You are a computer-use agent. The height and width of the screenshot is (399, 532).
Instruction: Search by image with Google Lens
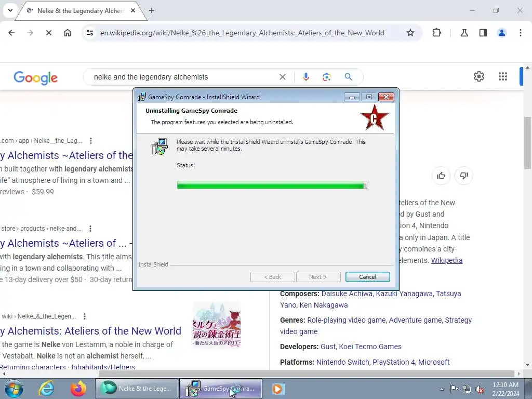326,77
